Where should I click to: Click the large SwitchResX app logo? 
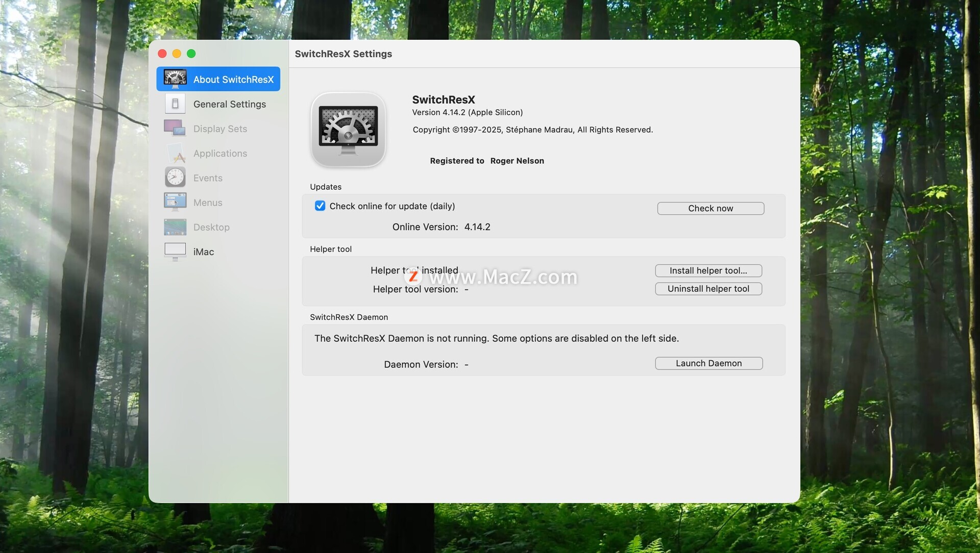(348, 130)
